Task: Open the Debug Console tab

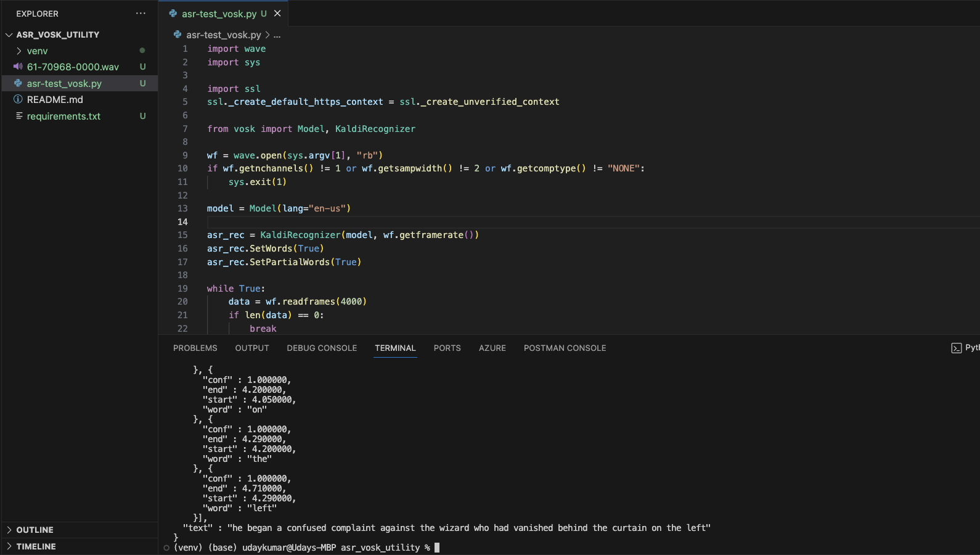Action: [x=322, y=348]
